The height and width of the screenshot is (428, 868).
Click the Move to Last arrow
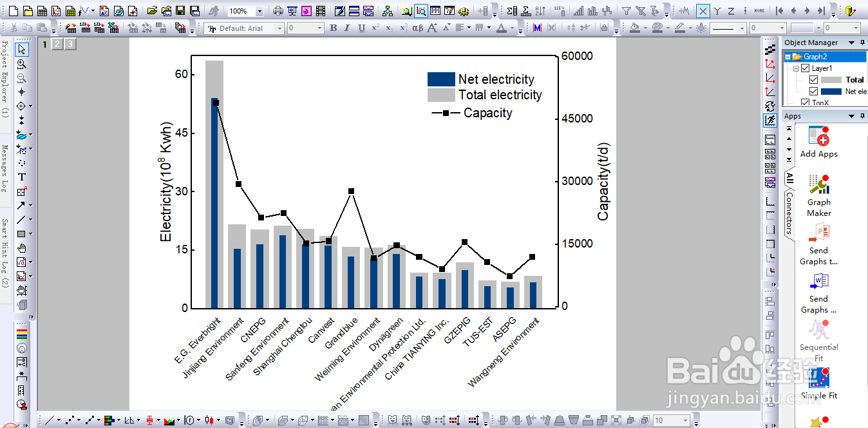click(x=821, y=11)
